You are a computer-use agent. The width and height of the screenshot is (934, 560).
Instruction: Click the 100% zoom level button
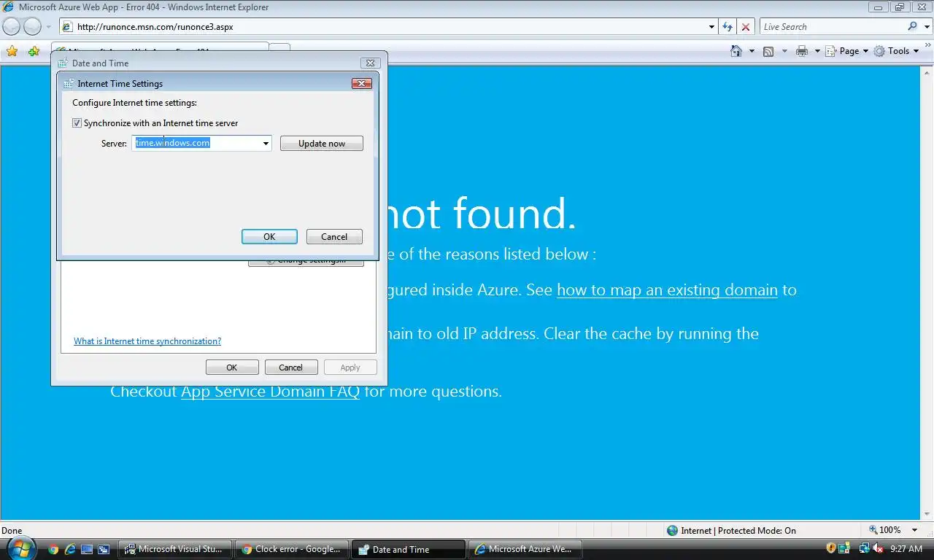click(885, 530)
